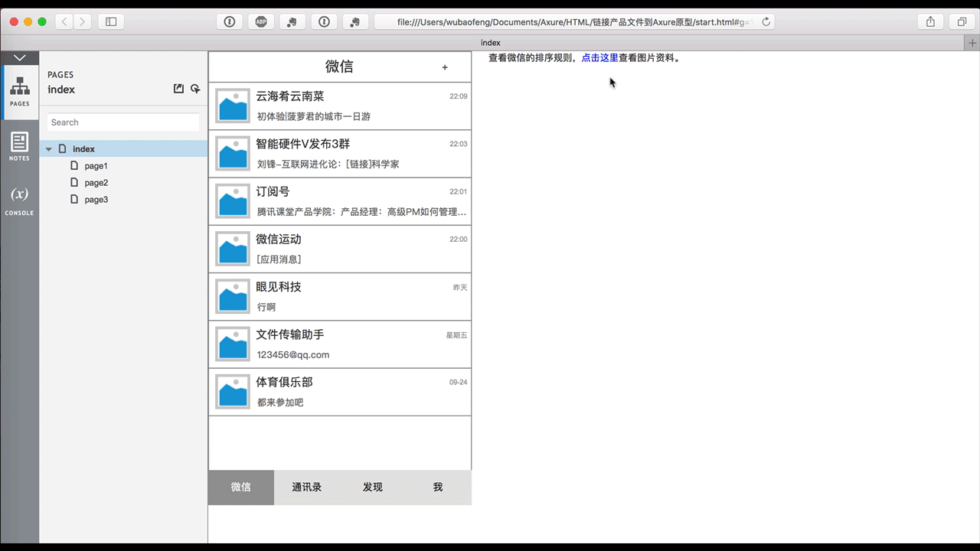Select page1 in the page tree
This screenshot has height=551, width=980.
96,166
